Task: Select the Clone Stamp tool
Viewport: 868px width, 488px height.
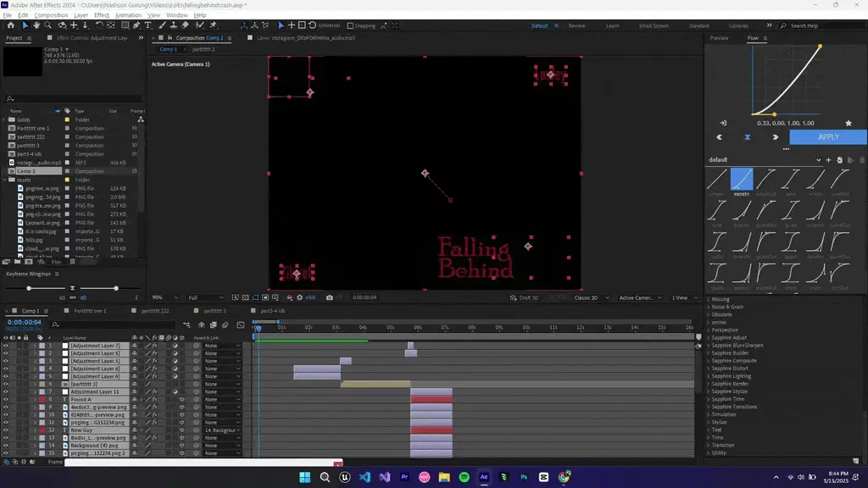Action: pyautogui.click(x=173, y=25)
